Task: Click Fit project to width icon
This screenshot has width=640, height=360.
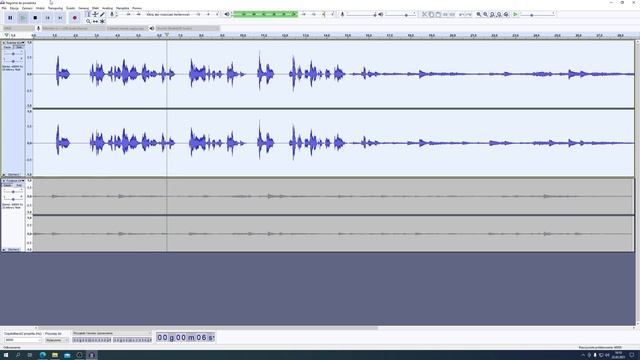Action: [x=500, y=14]
